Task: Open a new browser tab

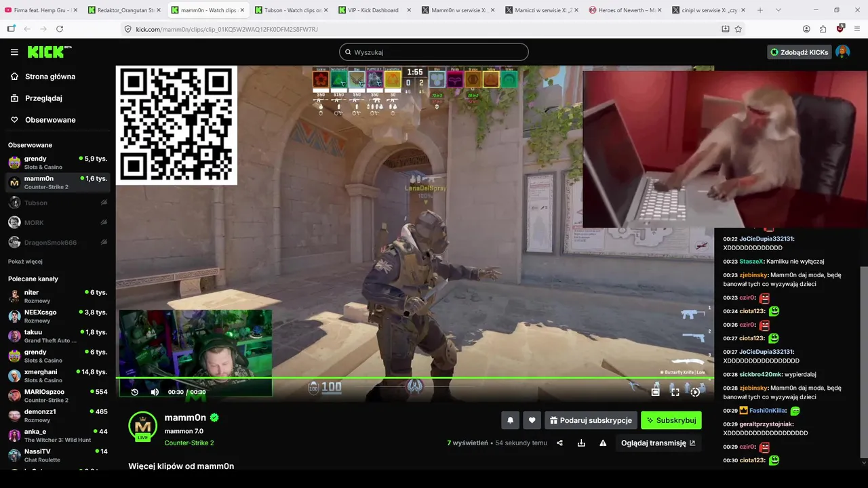Action: (x=759, y=10)
